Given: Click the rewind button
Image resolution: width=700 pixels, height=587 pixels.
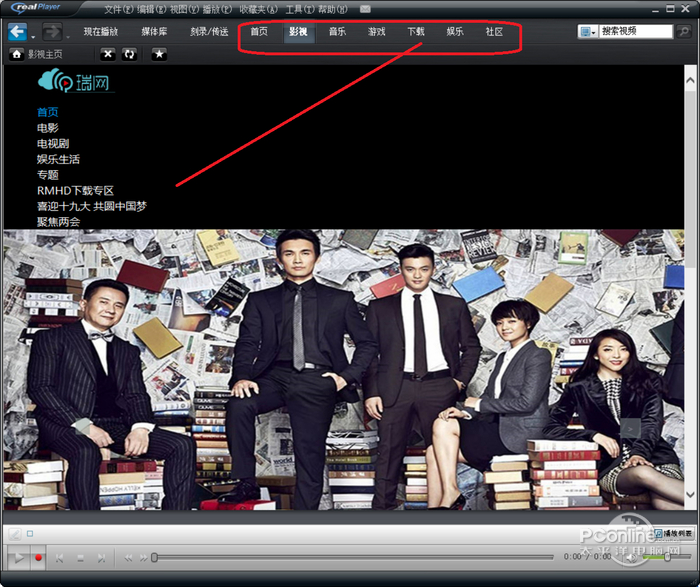Looking at the screenshot, I should point(128,558).
